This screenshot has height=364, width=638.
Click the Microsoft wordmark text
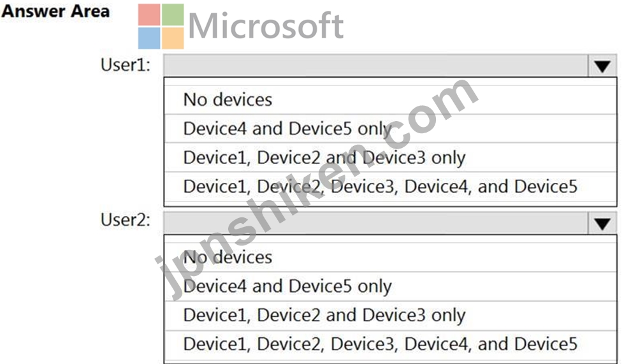pyautogui.click(x=266, y=25)
